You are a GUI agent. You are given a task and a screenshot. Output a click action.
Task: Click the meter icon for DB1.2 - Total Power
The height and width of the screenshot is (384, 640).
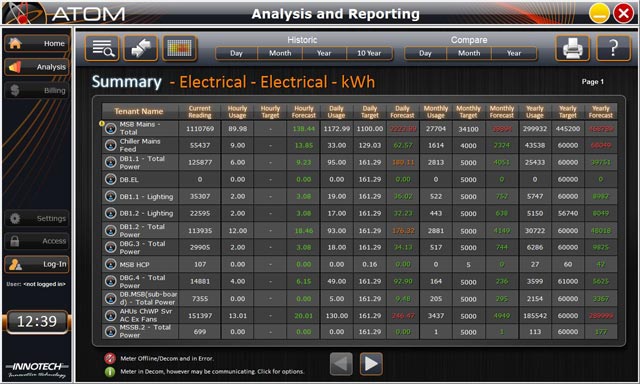[111, 231]
